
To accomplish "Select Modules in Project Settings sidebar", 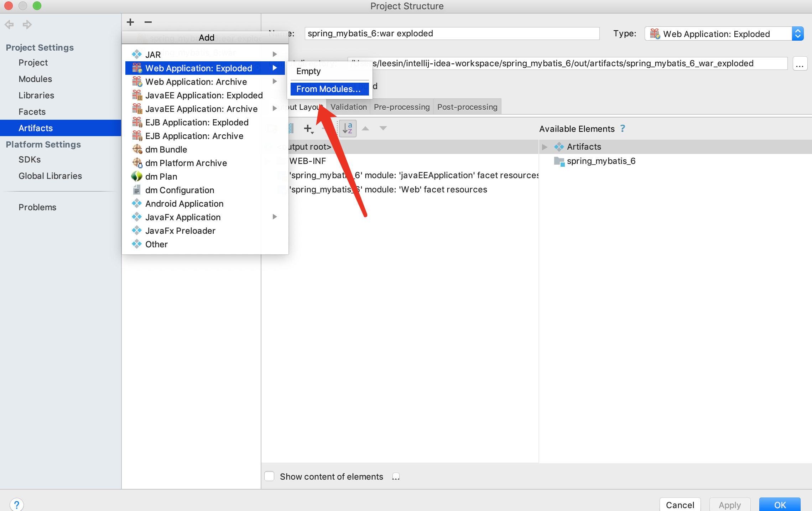I will tap(35, 79).
